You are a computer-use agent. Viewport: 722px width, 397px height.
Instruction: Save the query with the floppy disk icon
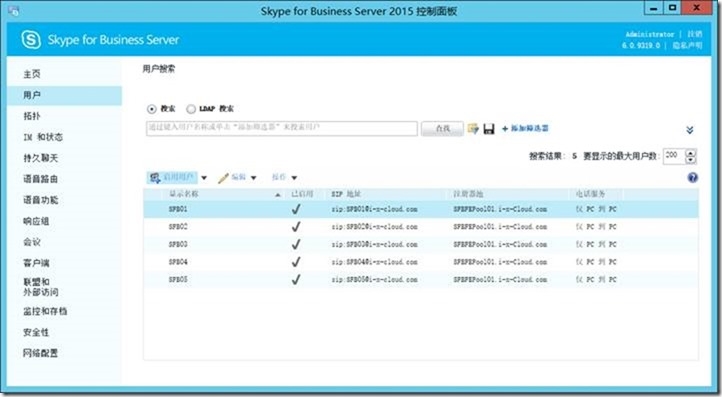click(x=489, y=129)
